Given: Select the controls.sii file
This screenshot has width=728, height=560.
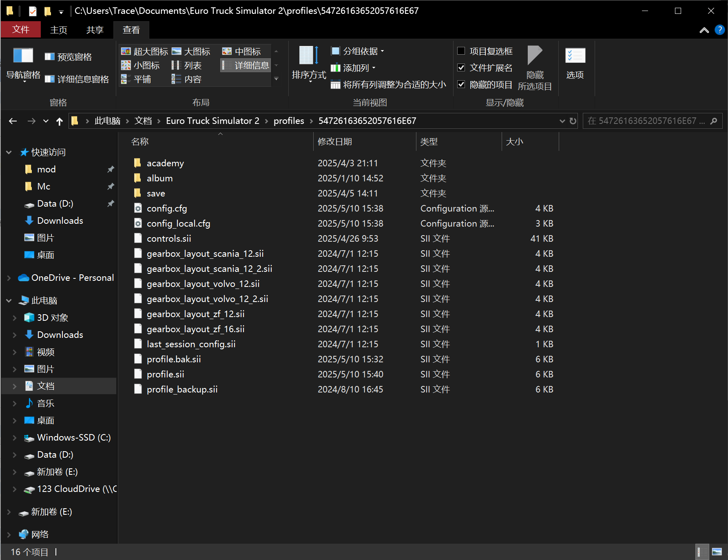Looking at the screenshot, I should coord(169,238).
